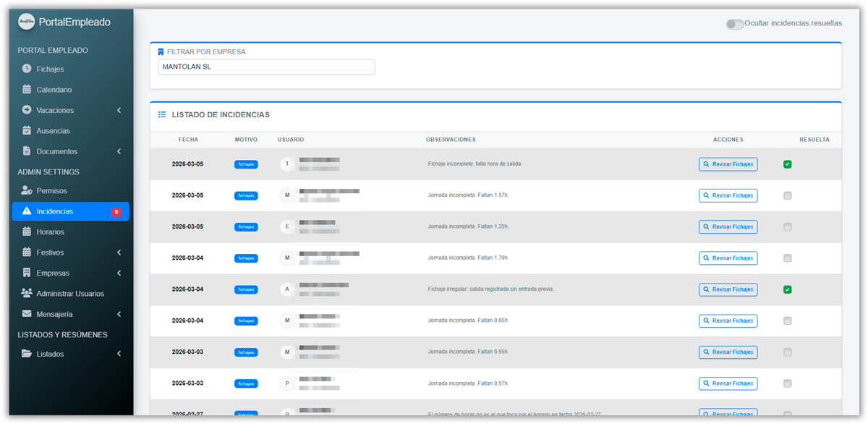Open the Listados menu item
Viewport: 868px width, 424px height.
[50, 354]
